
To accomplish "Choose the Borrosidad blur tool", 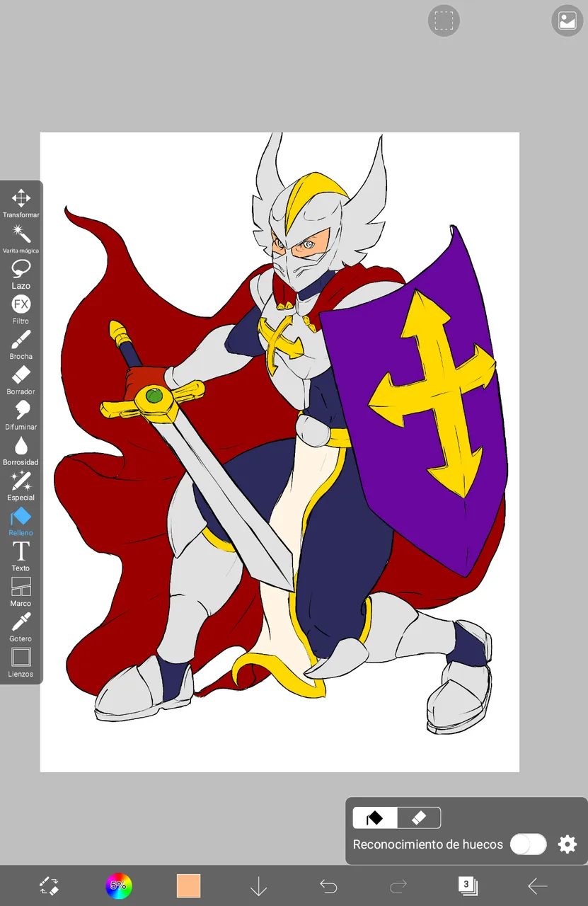I will pyautogui.click(x=21, y=451).
